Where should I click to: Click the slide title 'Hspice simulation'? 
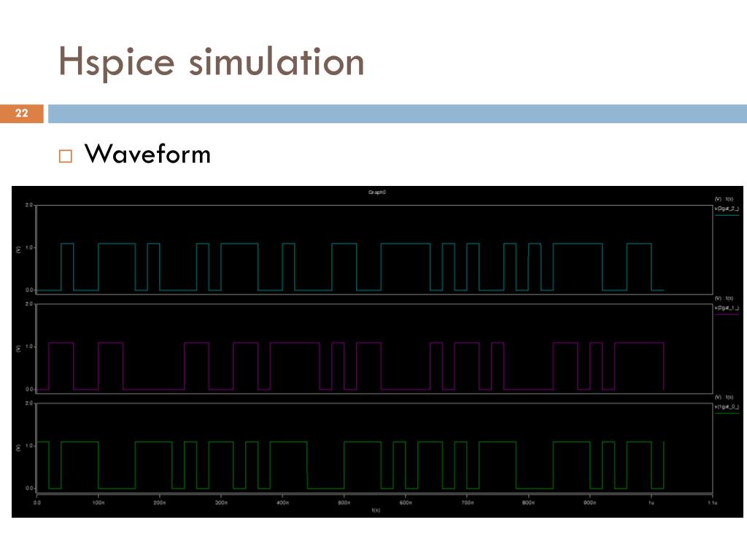point(211,63)
